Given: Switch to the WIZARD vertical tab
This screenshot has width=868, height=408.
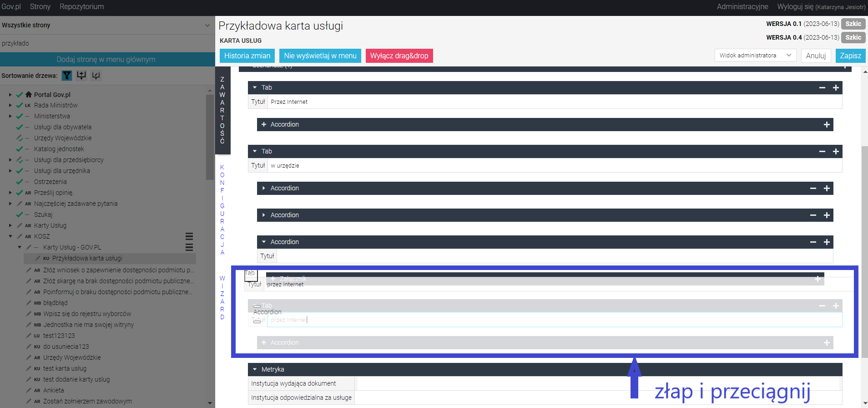Looking at the screenshot, I should point(222,297).
